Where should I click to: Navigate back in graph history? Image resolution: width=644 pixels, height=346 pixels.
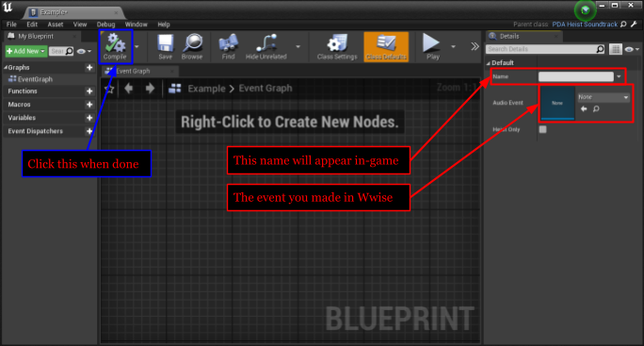[x=129, y=88]
